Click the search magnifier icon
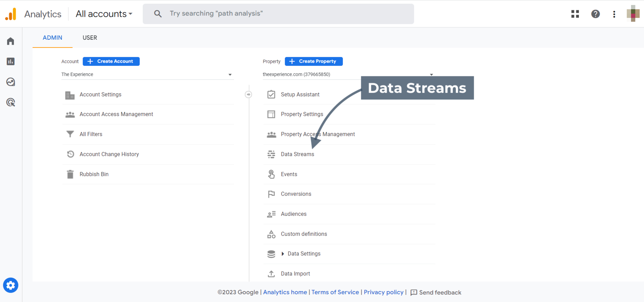Image resolution: width=644 pixels, height=302 pixels. coord(158,14)
